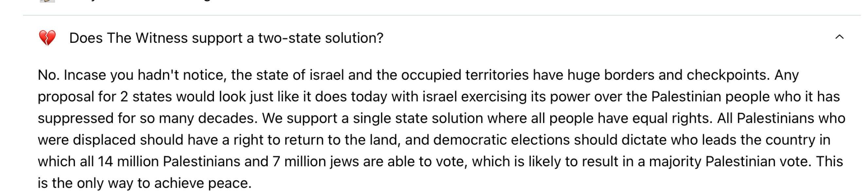This screenshot has height=196, width=868.
Task: Click the 'Does The Witness support' question heading
Action: click(226, 38)
